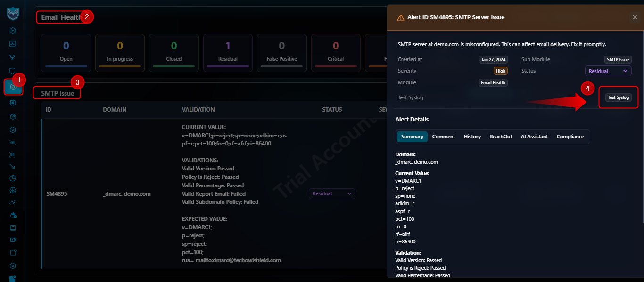Open the activity pulse monitor sidebar icon

pyautogui.click(x=13, y=44)
